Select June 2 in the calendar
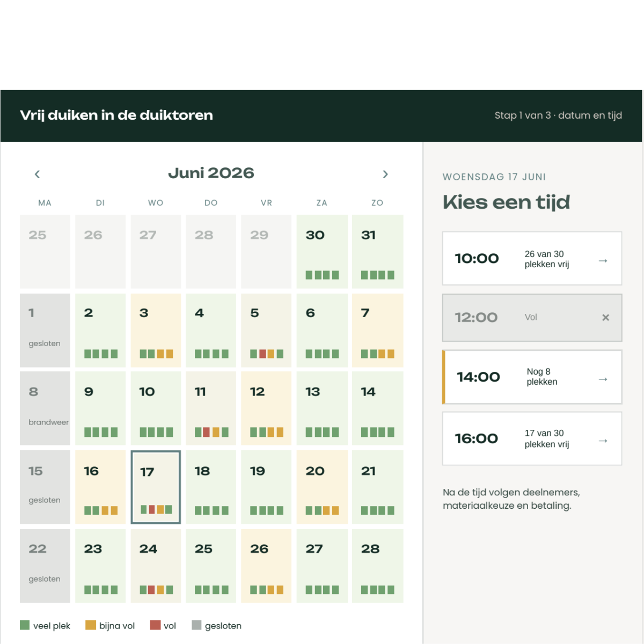The width and height of the screenshot is (644, 644). (x=100, y=330)
